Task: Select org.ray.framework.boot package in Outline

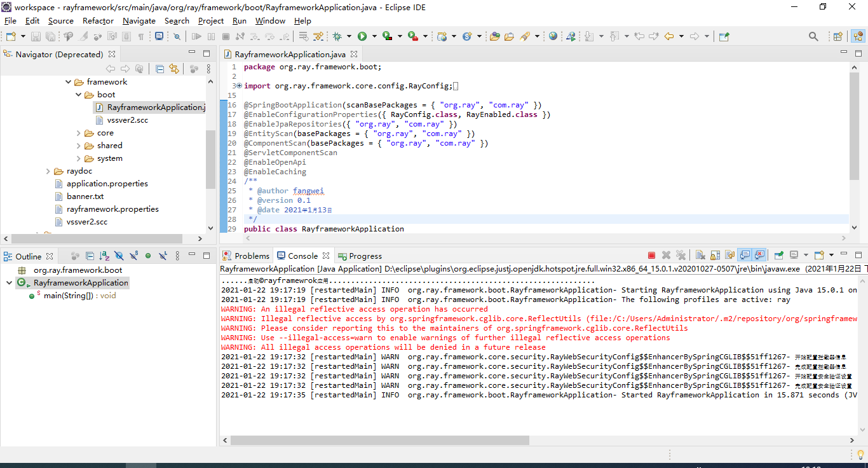Action: pos(78,270)
